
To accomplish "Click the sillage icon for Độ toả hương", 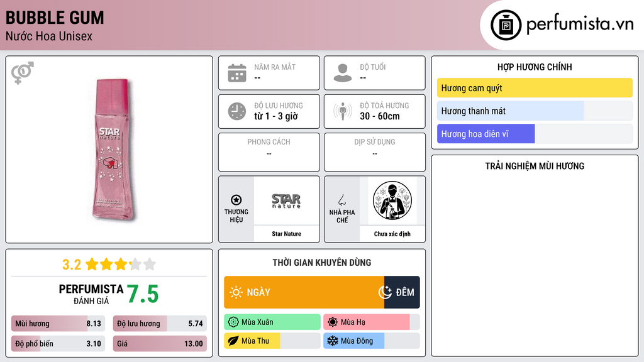I will [x=343, y=111].
